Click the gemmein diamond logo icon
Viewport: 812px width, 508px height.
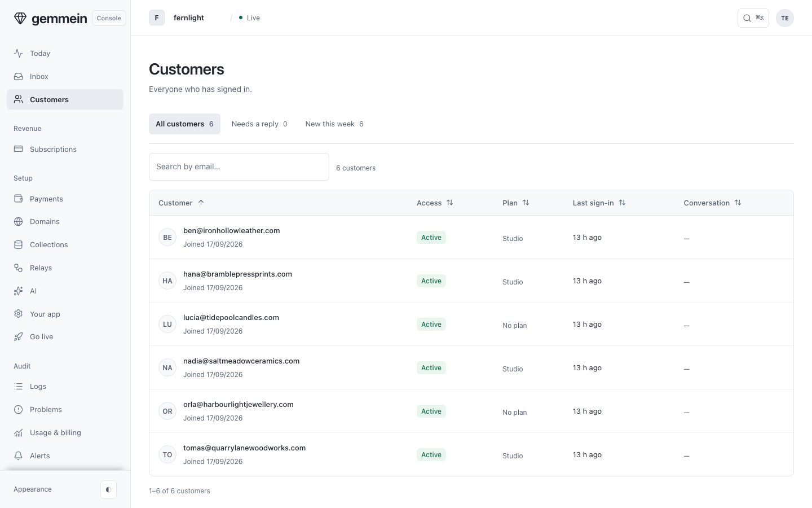click(20, 18)
